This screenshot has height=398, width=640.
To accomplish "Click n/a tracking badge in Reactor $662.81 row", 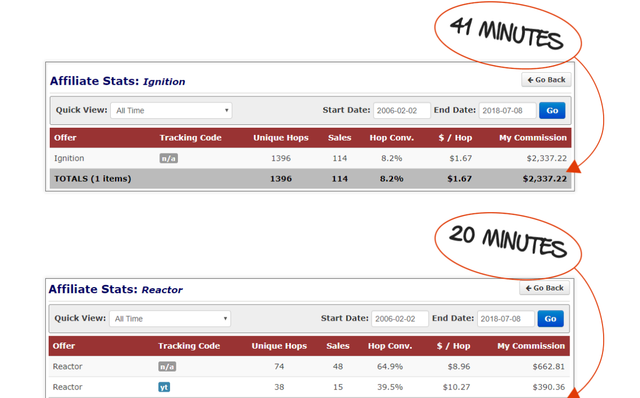I will tap(167, 367).
